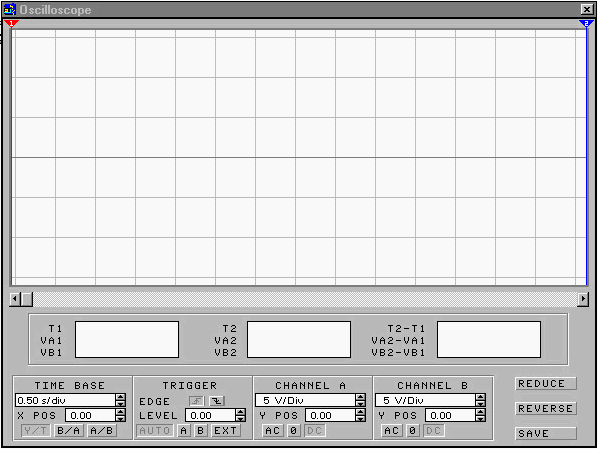Set Channel B coupling to DC
This screenshot has height=449, width=598.
[434, 431]
